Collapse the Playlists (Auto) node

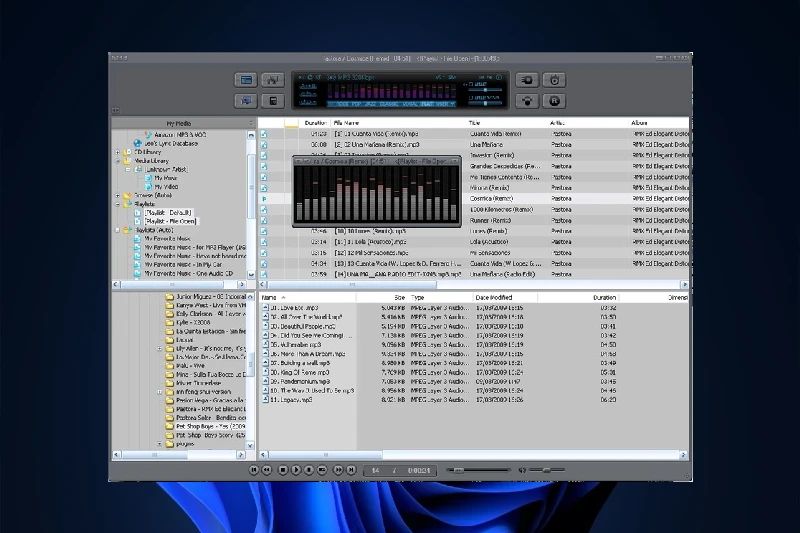pyautogui.click(x=118, y=230)
